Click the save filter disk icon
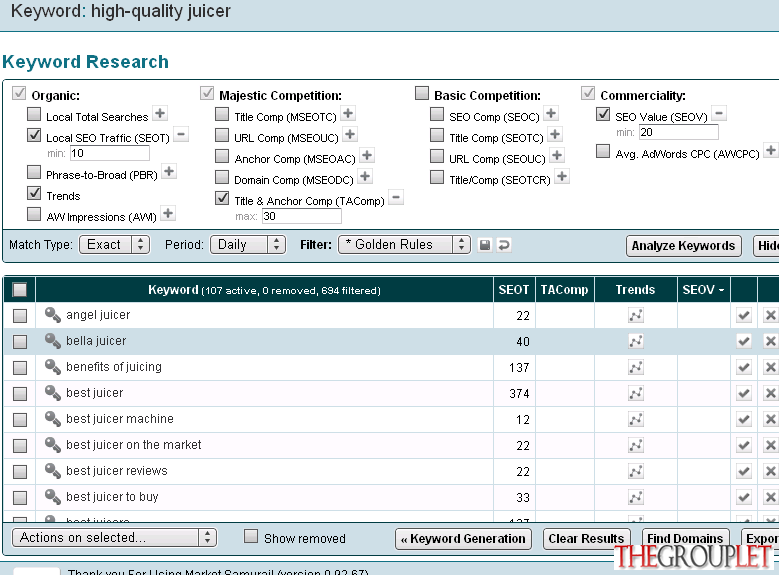The image size is (779, 575). point(484,245)
